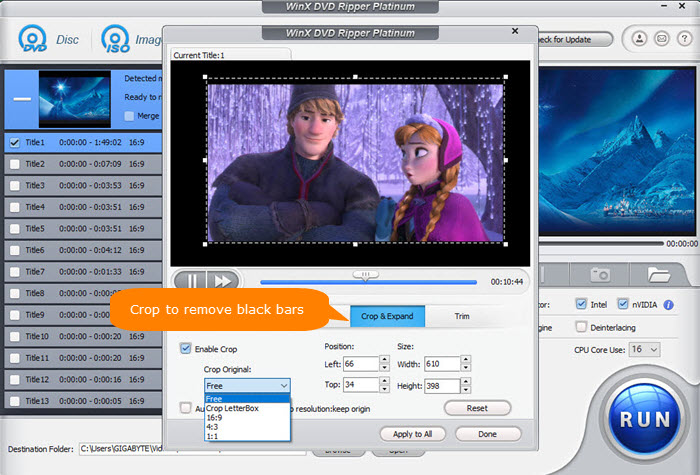Choose 1:1 crop ratio option

click(247, 436)
